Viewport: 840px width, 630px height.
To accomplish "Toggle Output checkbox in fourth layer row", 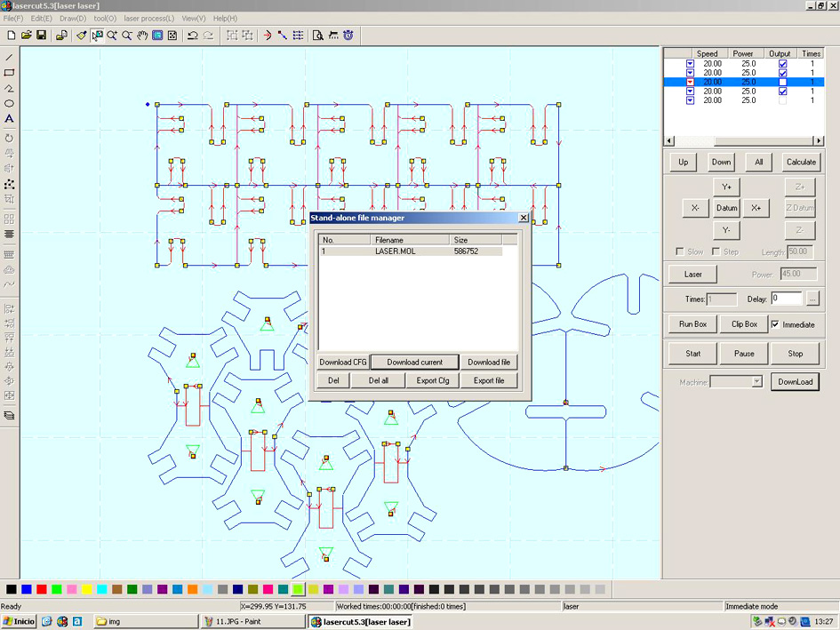I will [783, 91].
